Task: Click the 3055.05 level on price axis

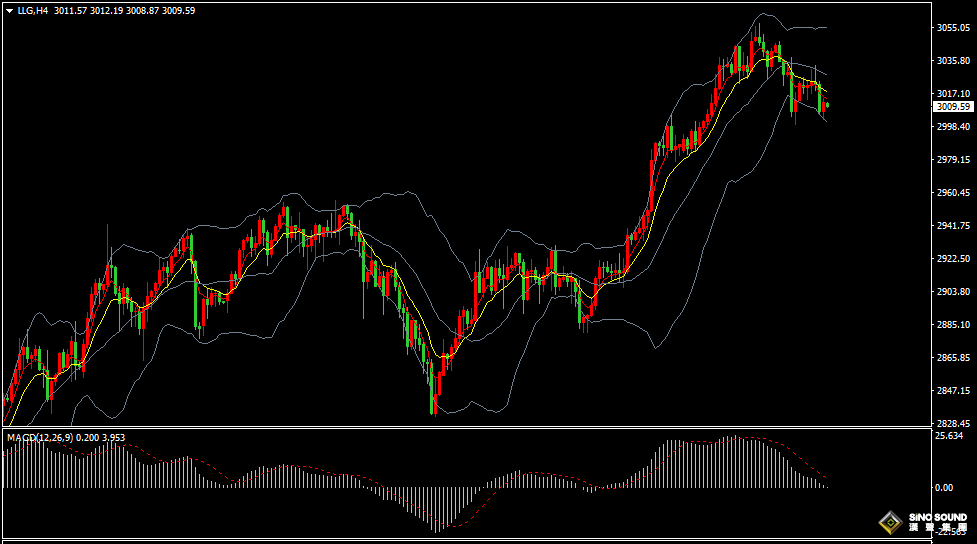Action: (953, 28)
